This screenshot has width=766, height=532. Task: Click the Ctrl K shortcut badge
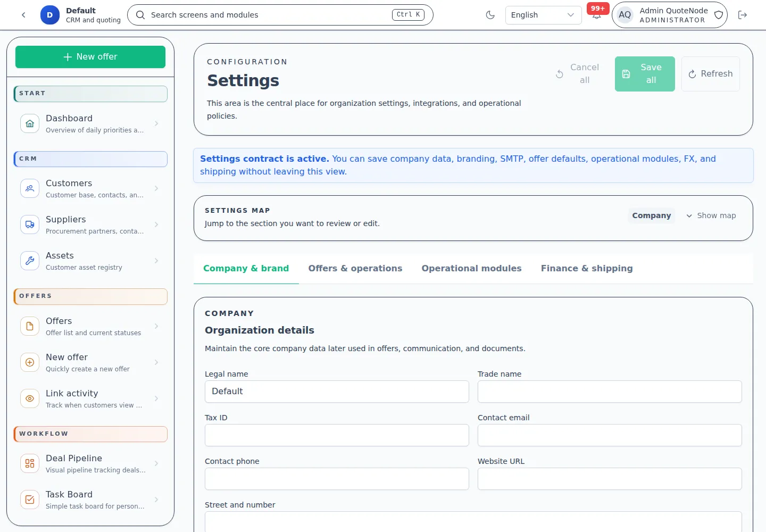[408, 15]
